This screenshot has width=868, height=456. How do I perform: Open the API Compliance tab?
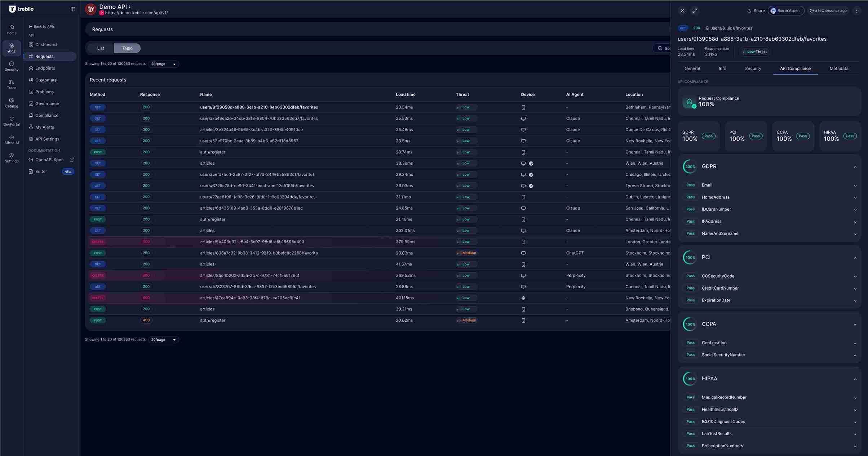pyautogui.click(x=795, y=68)
